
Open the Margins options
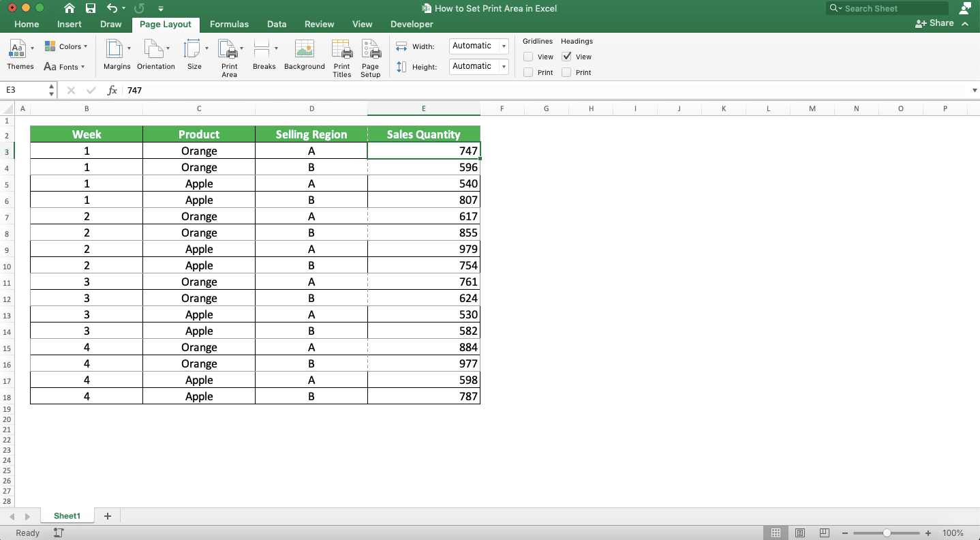[117, 55]
